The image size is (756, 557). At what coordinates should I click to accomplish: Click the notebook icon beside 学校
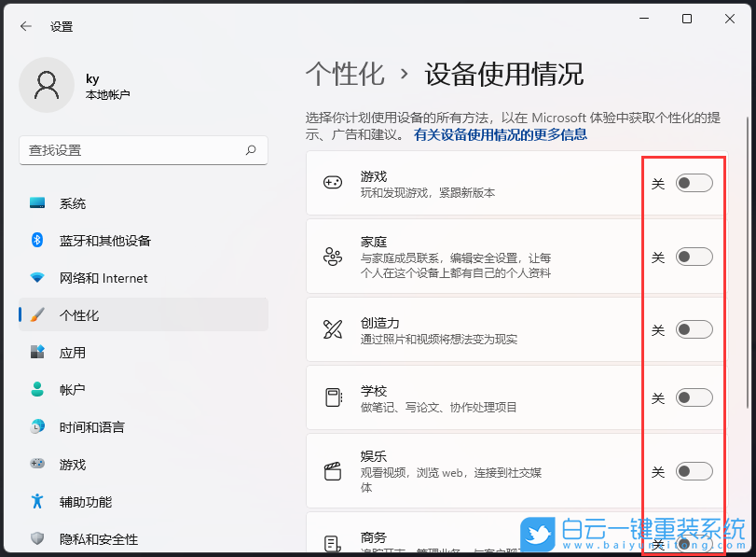click(x=332, y=397)
